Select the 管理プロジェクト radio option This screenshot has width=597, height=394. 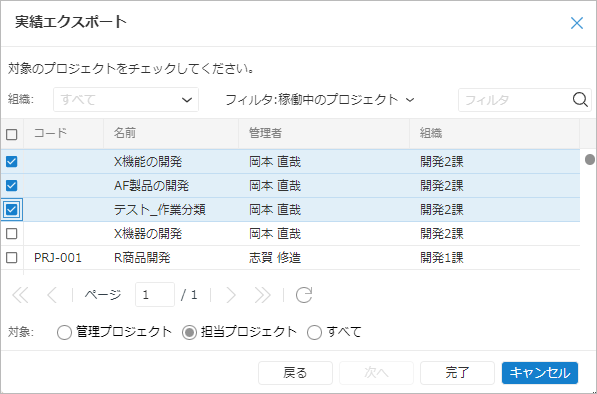[x=64, y=332]
